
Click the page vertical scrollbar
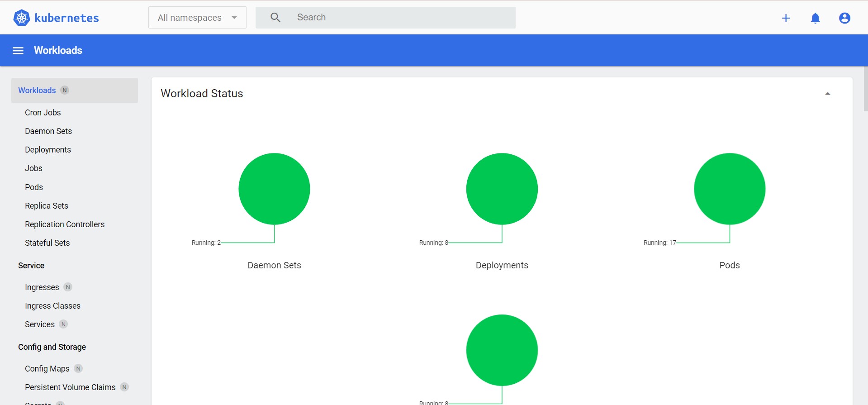pyautogui.click(x=865, y=89)
